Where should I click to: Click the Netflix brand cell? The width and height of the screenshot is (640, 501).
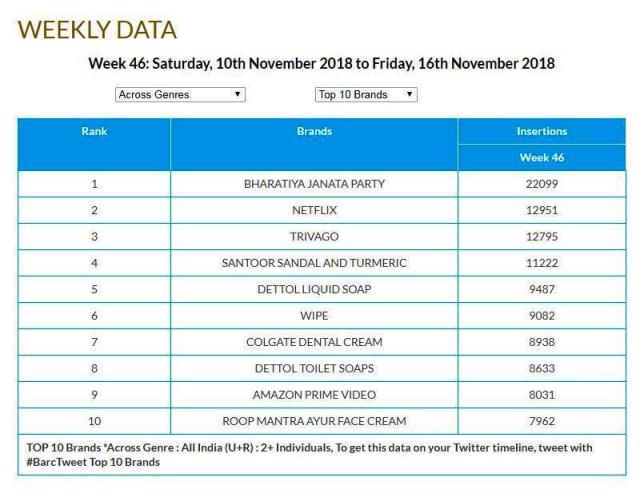(x=314, y=210)
